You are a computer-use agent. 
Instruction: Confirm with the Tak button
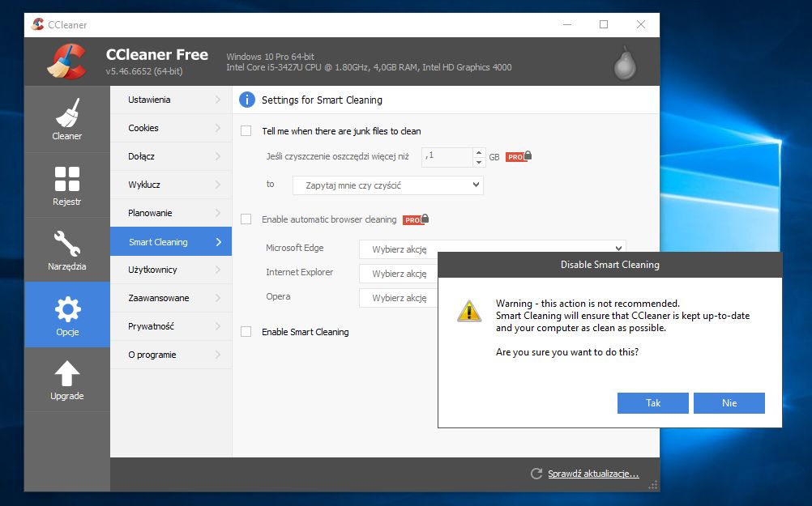pyautogui.click(x=653, y=403)
